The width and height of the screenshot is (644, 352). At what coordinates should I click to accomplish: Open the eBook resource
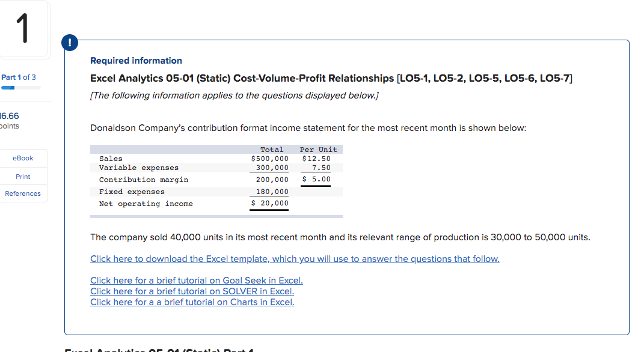point(23,158)
